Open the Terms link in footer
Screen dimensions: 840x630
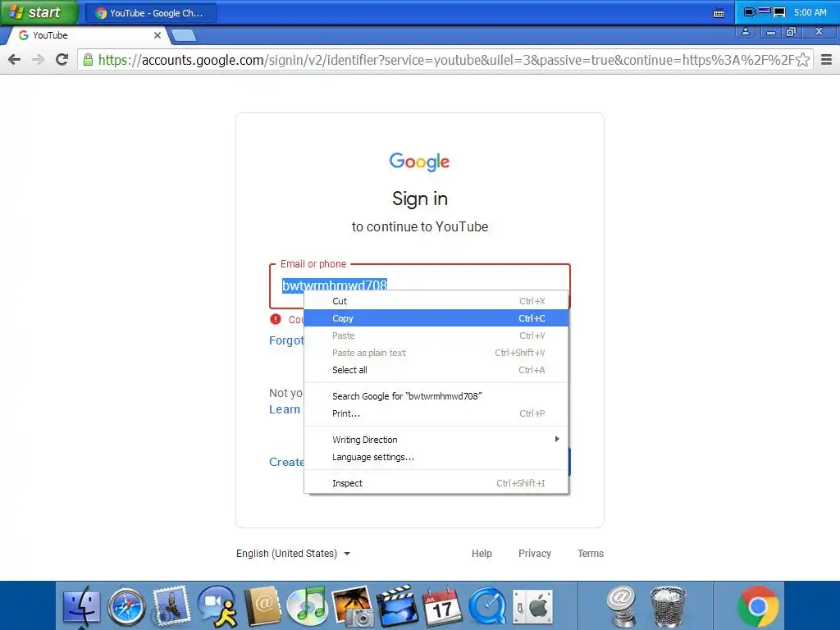[591, 554]
